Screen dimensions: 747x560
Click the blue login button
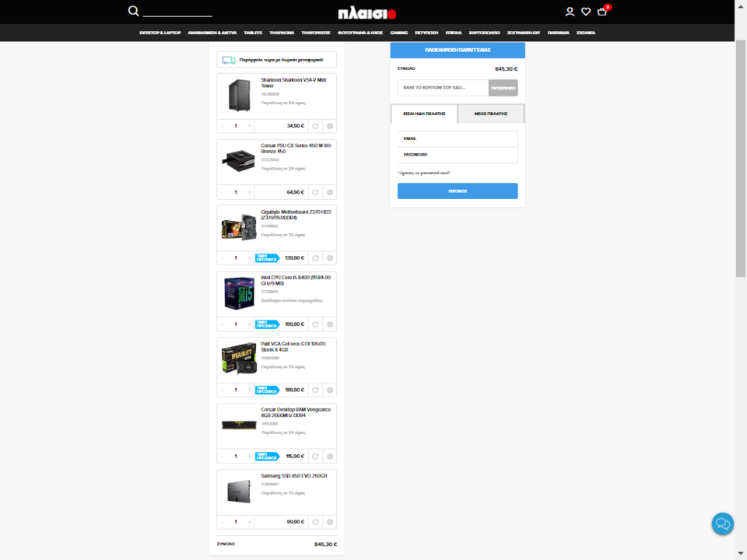tap(458, 191)
